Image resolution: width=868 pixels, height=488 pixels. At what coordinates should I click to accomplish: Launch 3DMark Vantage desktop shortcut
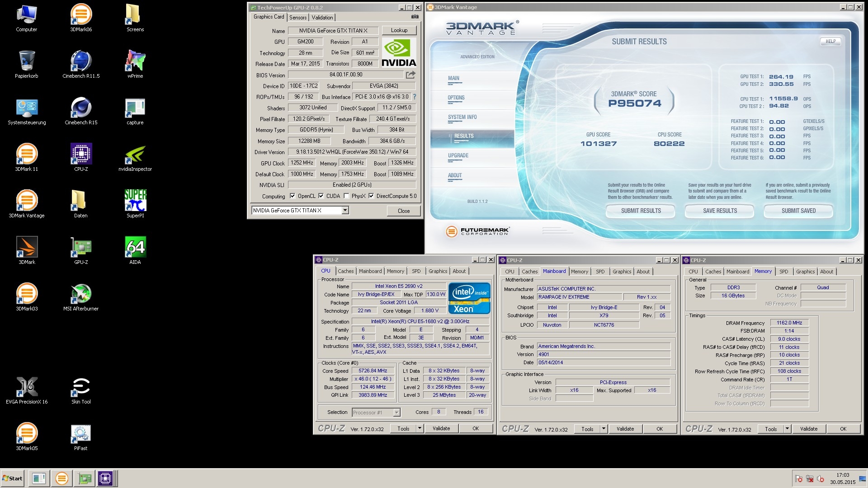[27, 204]
